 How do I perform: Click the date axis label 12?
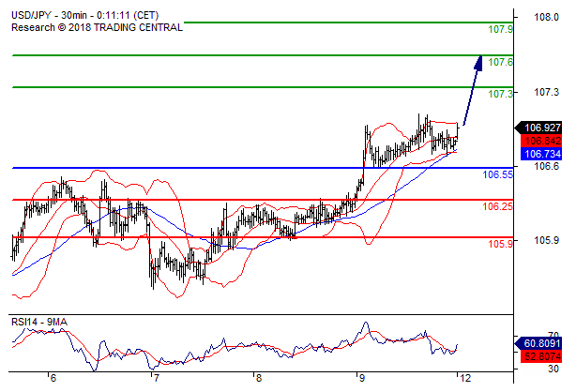click(465, 379)
